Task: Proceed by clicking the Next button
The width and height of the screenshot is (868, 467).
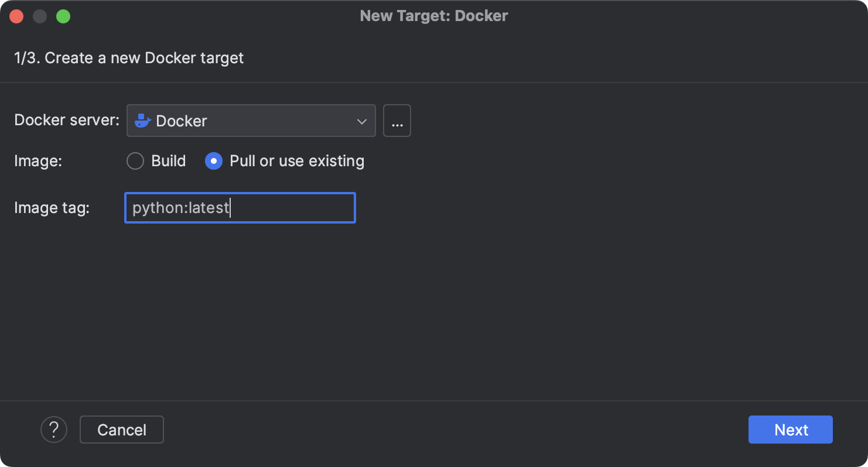Action: (x=790, y=429)
